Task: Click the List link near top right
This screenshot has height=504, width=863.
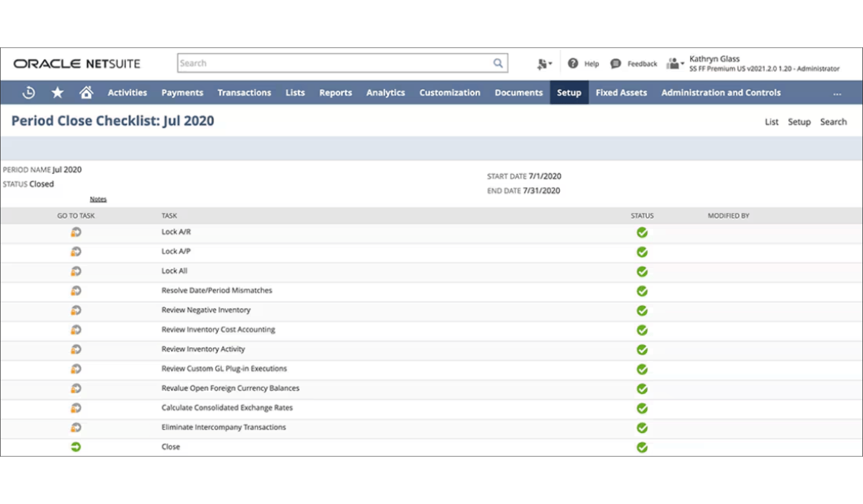Action: pos(771,122)
